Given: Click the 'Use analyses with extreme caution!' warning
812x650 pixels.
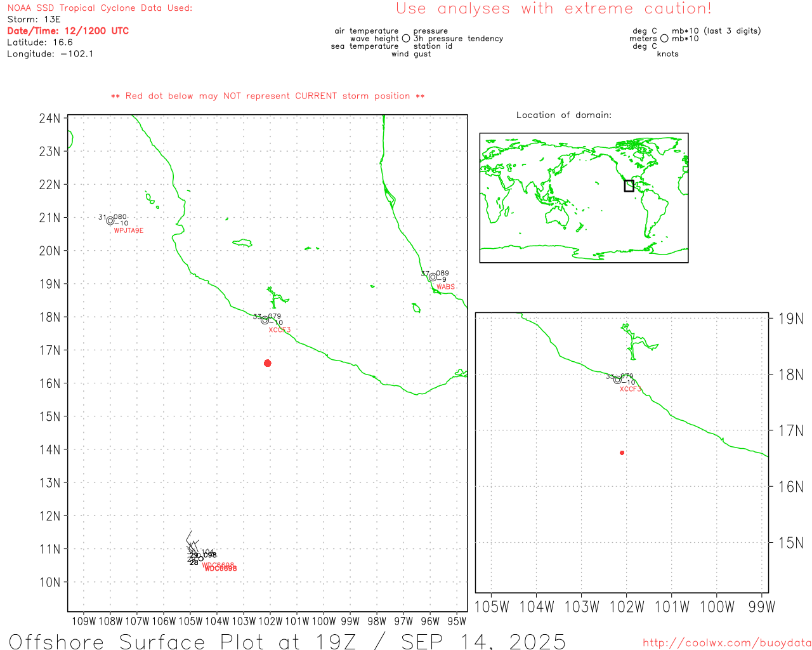Looking at the screenshot, I should coord(554,9).
